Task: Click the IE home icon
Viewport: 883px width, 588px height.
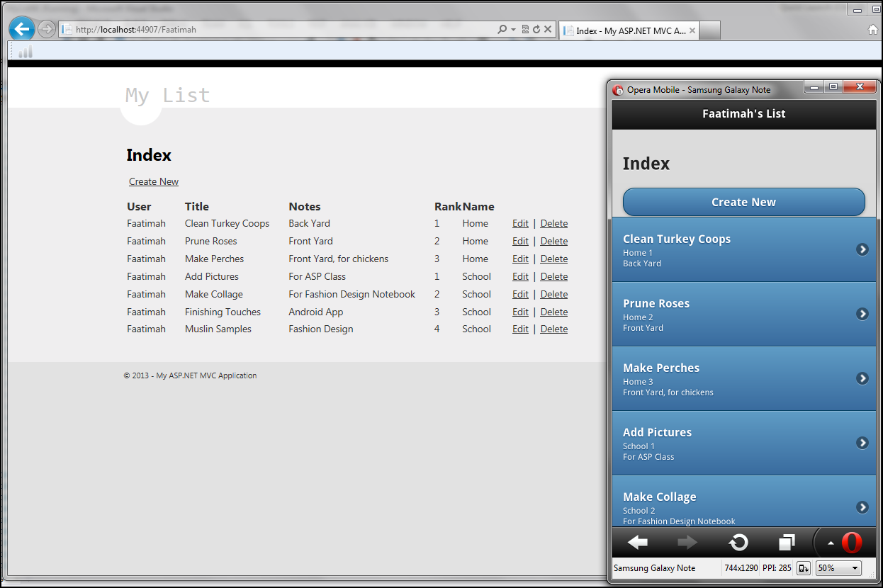Action: [x=873, y=30]
